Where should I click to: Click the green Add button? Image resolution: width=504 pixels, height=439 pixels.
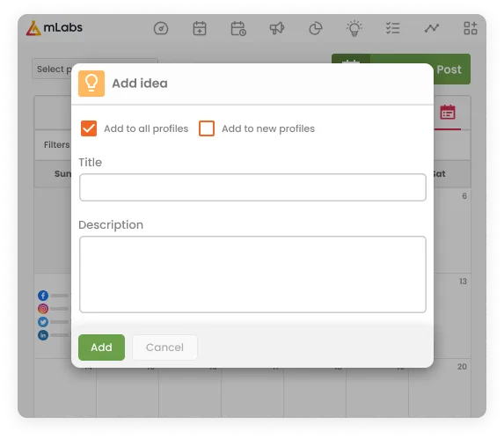coord(101,348)
